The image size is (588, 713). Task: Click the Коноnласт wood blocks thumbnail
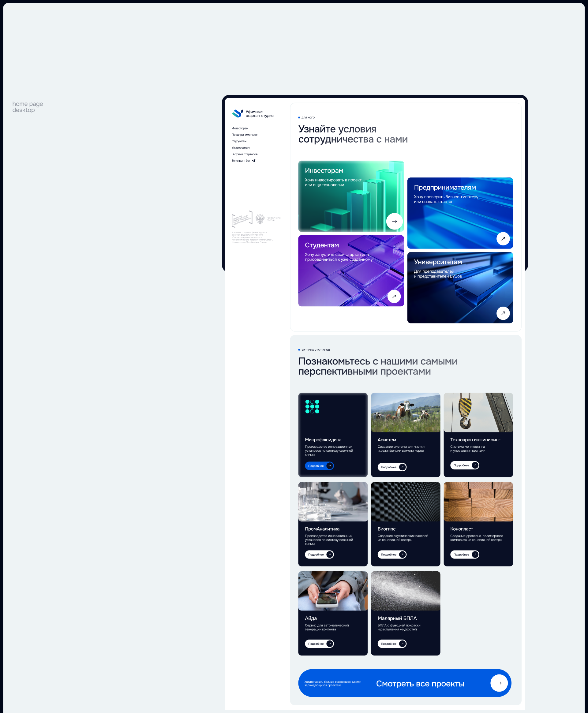tap(478, 502)
